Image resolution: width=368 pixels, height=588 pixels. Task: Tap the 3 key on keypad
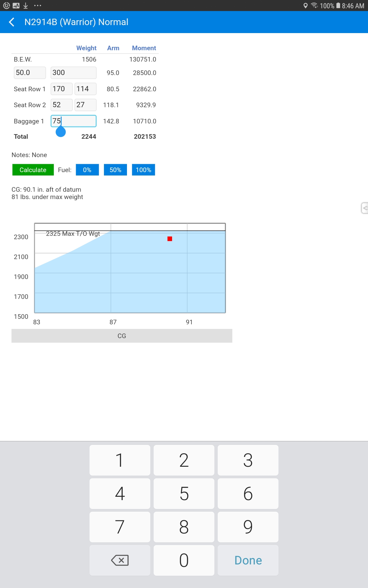(248, 460)
